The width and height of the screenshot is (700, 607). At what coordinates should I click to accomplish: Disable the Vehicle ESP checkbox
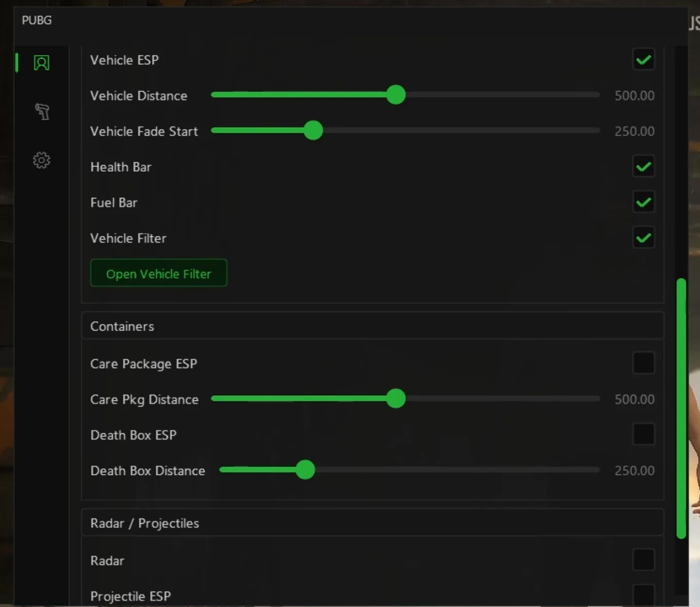point(643,60)
